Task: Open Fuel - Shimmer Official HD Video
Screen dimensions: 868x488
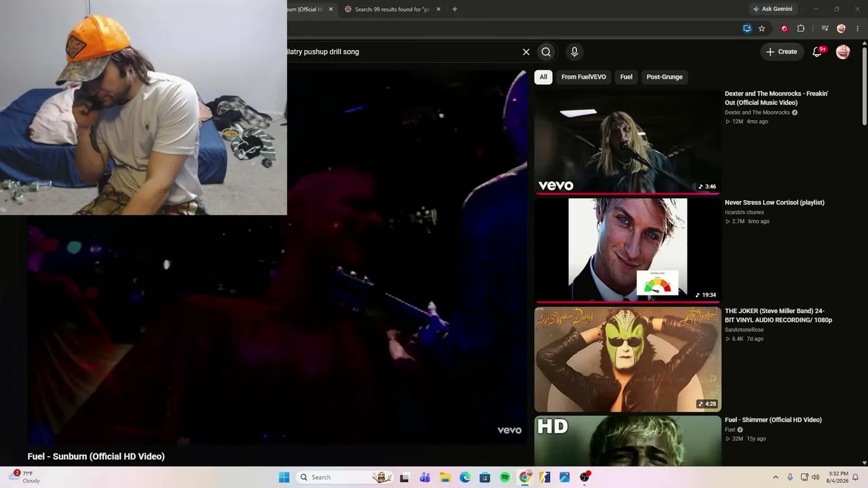Action: point(773,420)
